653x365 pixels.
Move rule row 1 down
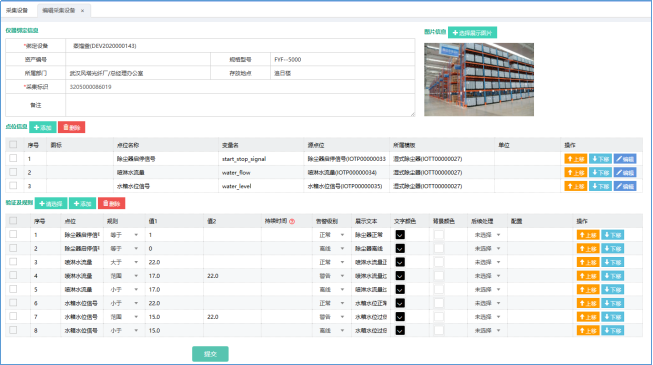pyautogui.click(x=613, y=235)
